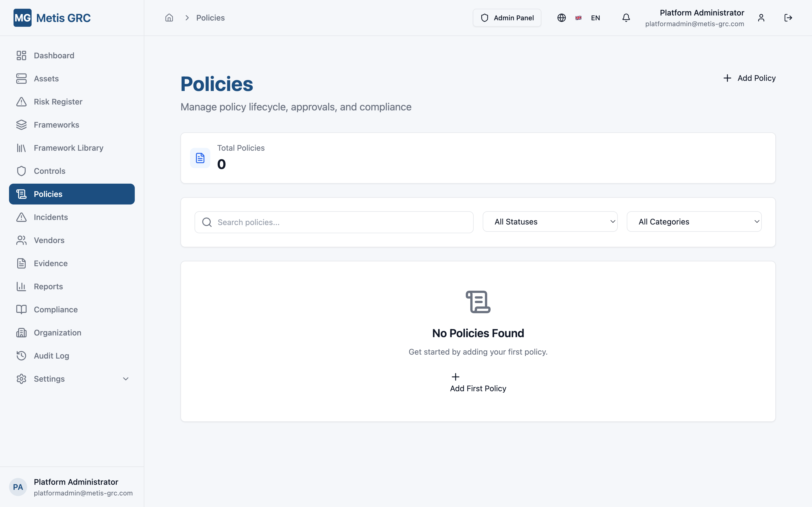Screen dimensions: 812x507
Task: Open the All Categories dropdown
Action: (x=694, y=221)
